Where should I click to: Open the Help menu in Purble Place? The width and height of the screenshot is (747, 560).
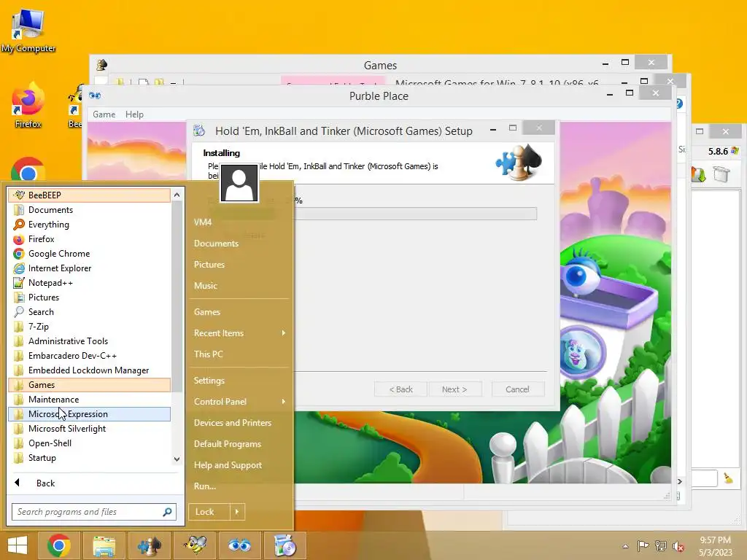tap(134, 114)
